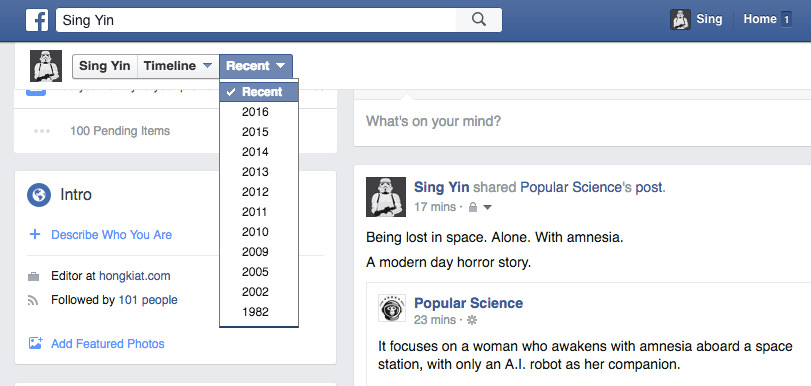Click the Facebook logo icon
811x386 pixels.
pyautogui.click(x=37, y=20)
